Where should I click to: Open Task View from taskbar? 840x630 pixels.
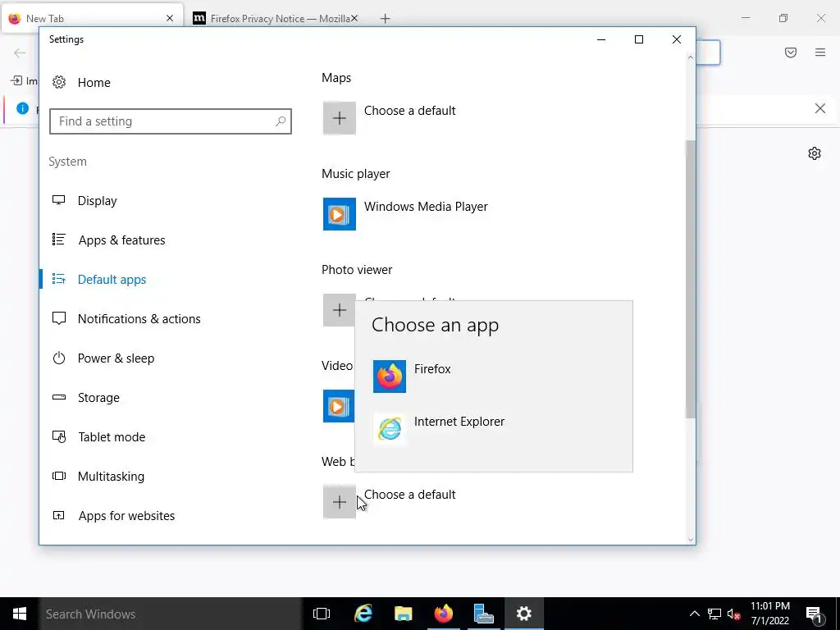(322, 614)
